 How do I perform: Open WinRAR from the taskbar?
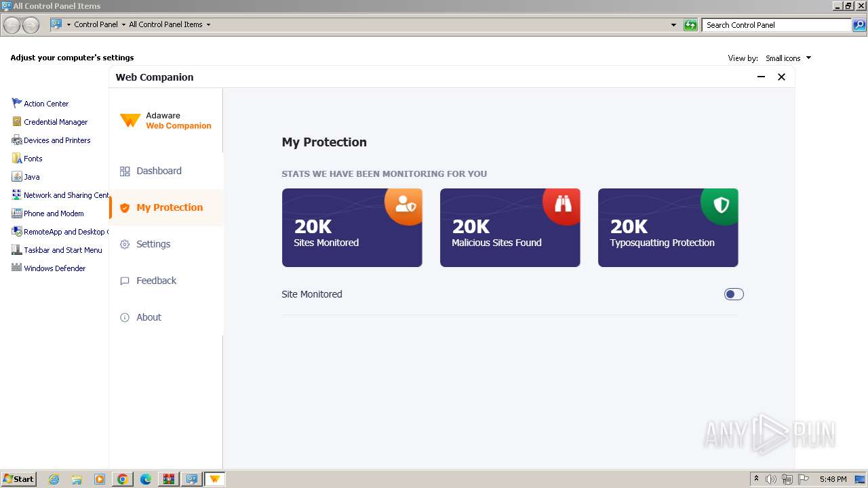(x=168, y=479)
